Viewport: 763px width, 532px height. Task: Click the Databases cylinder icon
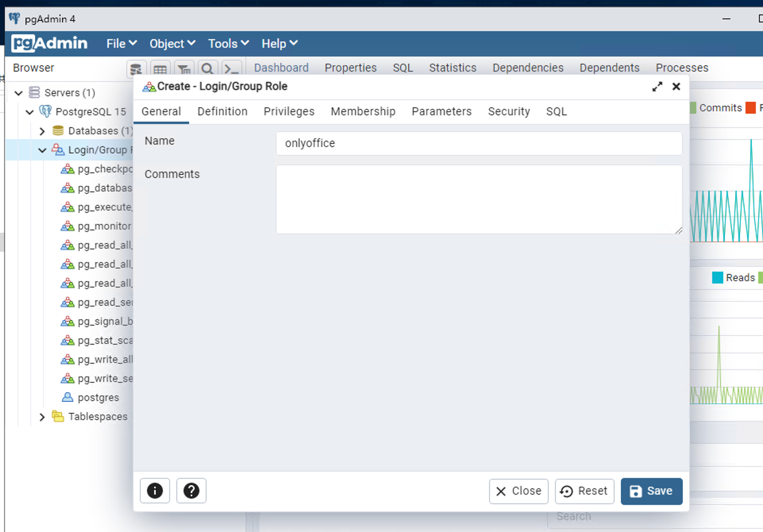[58, 131]
